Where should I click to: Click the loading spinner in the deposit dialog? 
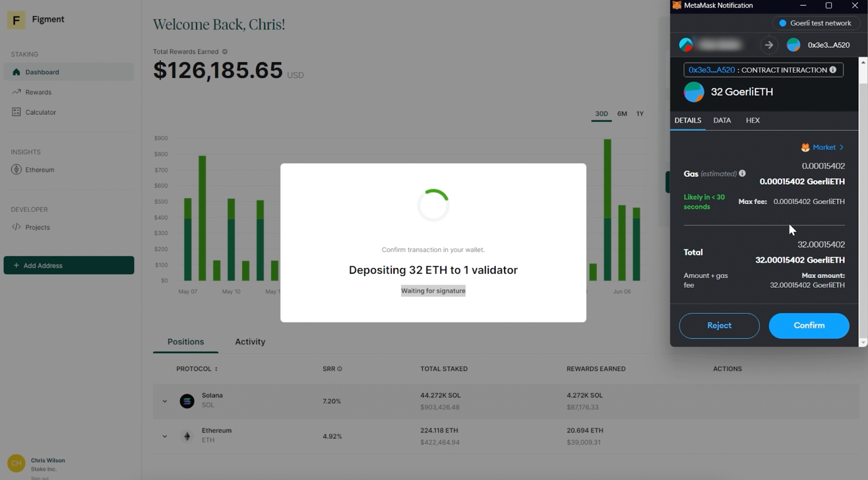433,205
